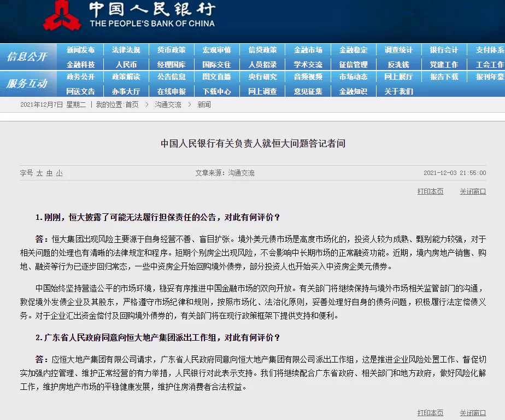Click the 服务互动 section header
This screenshot has width=505, height=420.
pyautogui.click(x=27, y=84)
